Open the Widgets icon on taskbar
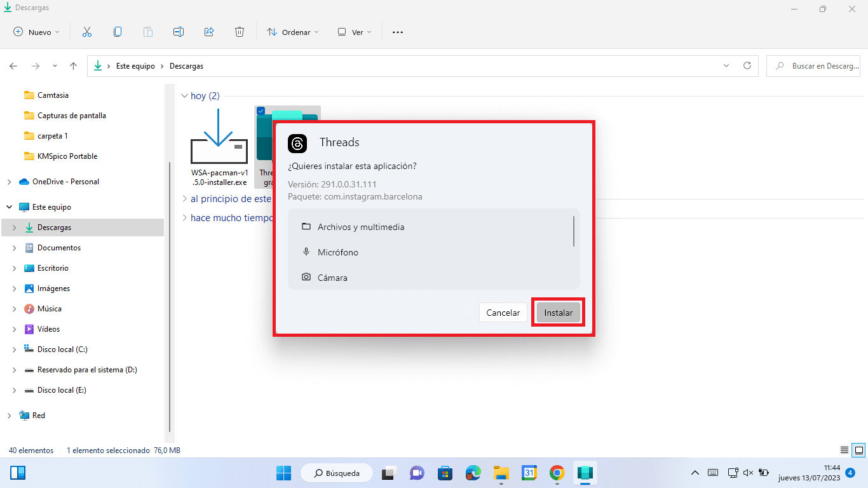 coord(18,473)
